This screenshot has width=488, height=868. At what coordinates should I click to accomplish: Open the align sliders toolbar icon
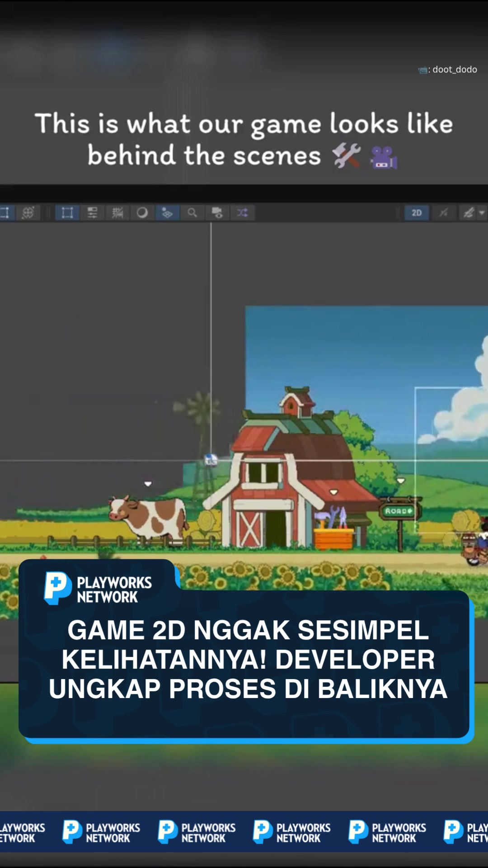tap(92, 213)
